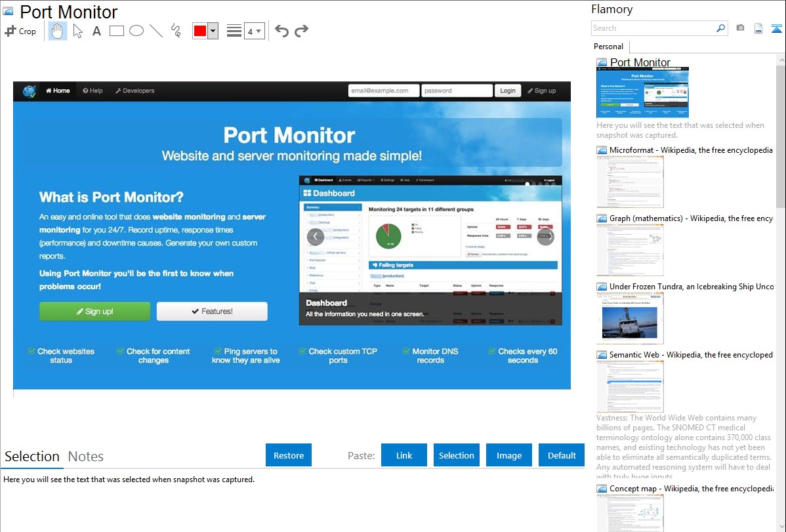Click the carousel next arrow

(x=546, y=236)
